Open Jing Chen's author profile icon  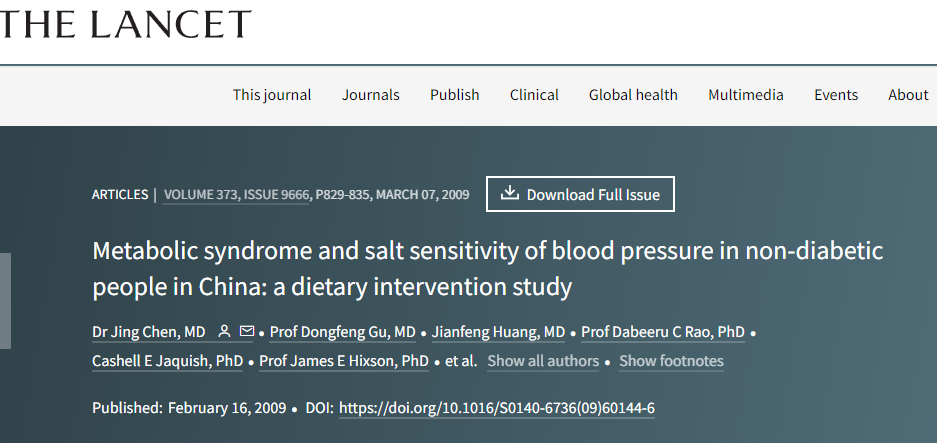pos(224,331)
